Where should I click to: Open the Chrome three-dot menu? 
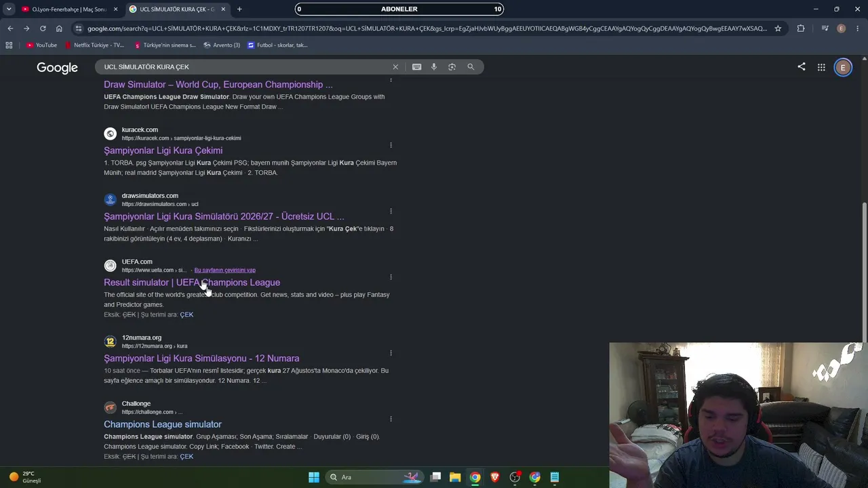coord(858,28)
